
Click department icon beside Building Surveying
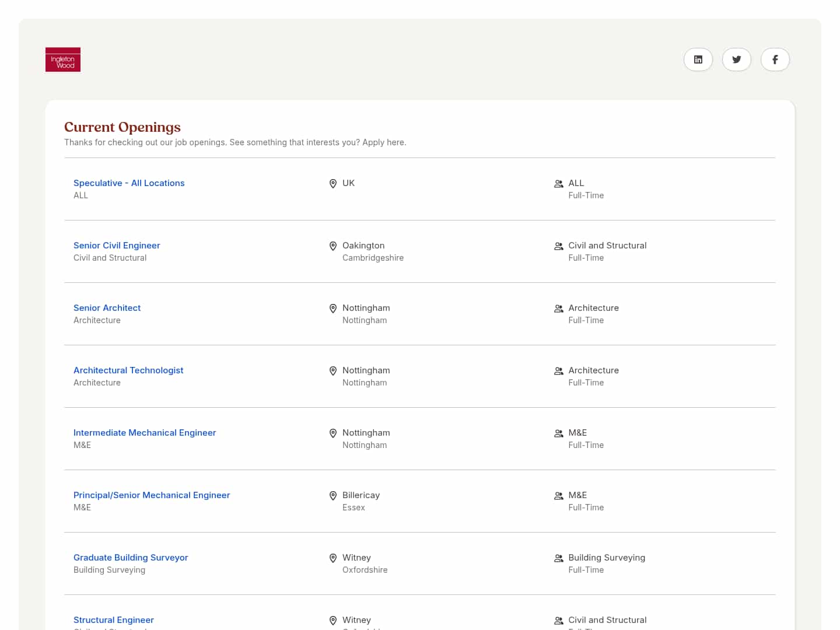[559, 558]
